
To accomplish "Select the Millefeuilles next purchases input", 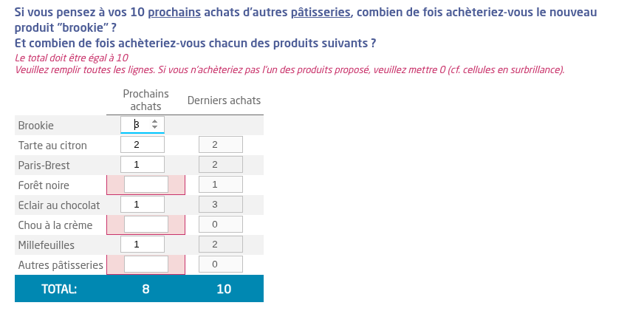I will click(142, 245).
